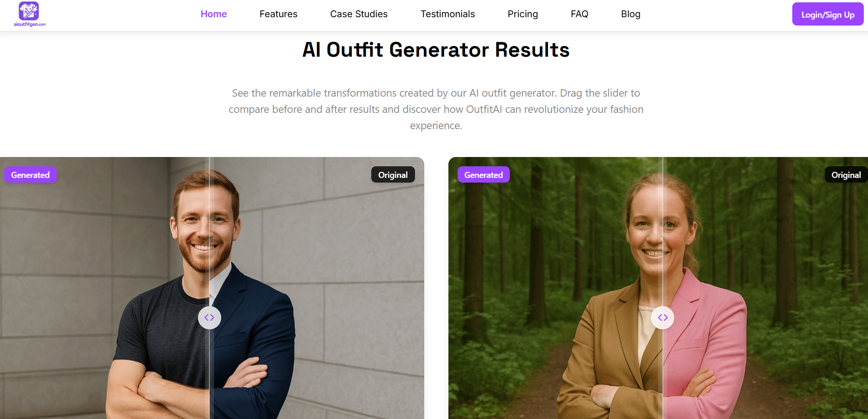Screen dimensions: 868x419
Task: Click the Original badge on the forest photo
Action: [x=846, y=175]
